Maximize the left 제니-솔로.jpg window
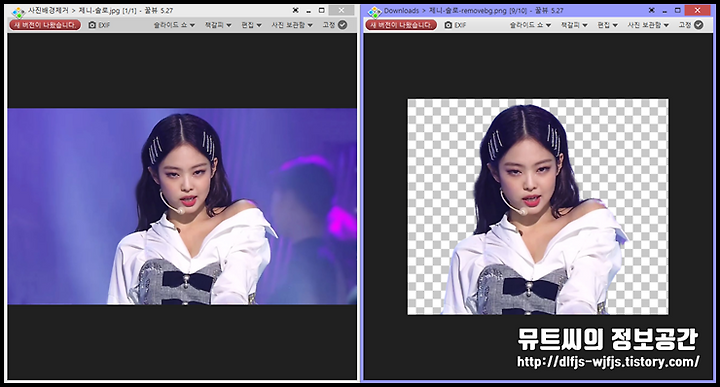720x387 pixels. [321, 10]
